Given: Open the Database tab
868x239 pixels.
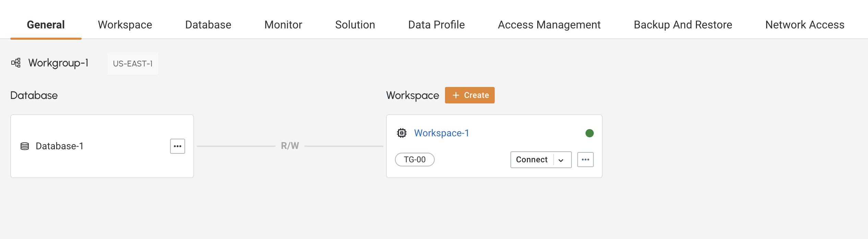Looking at the screenshot, I should click(x=208, y=25).
